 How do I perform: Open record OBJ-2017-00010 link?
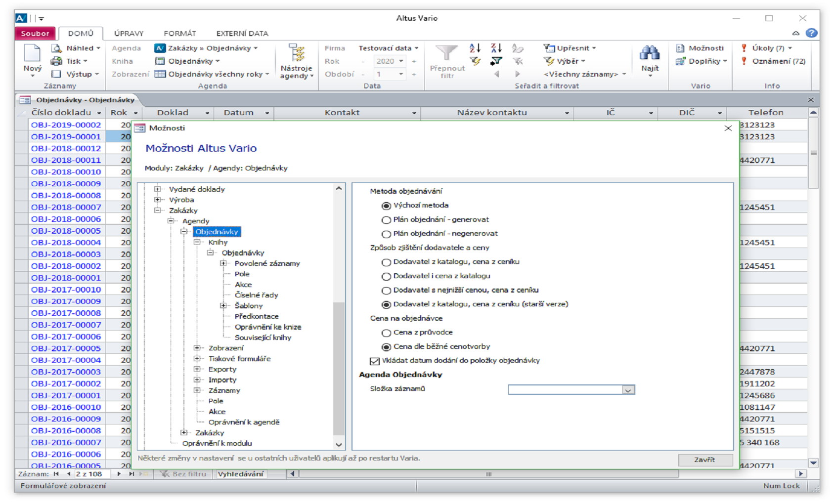(66, 290)
